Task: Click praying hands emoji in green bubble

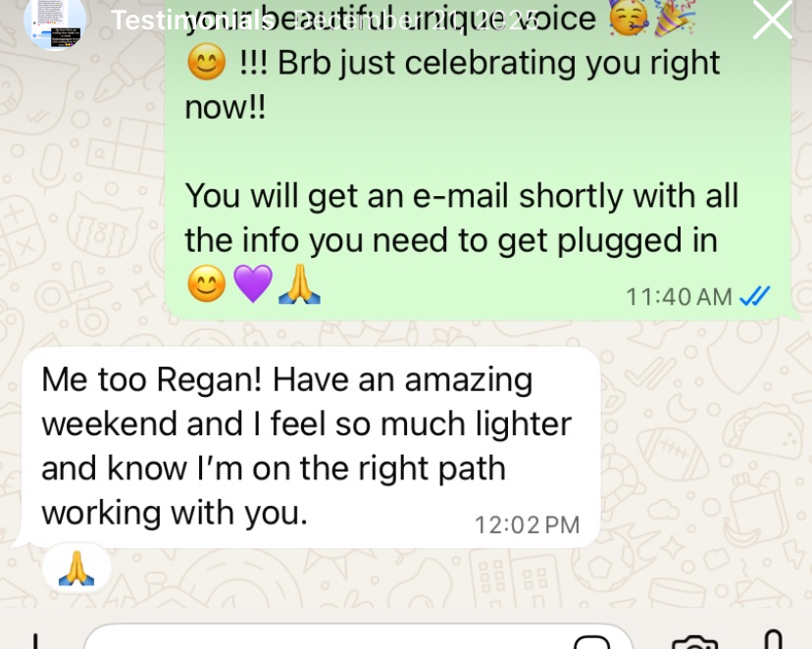Action: click(x=299, y=283)
